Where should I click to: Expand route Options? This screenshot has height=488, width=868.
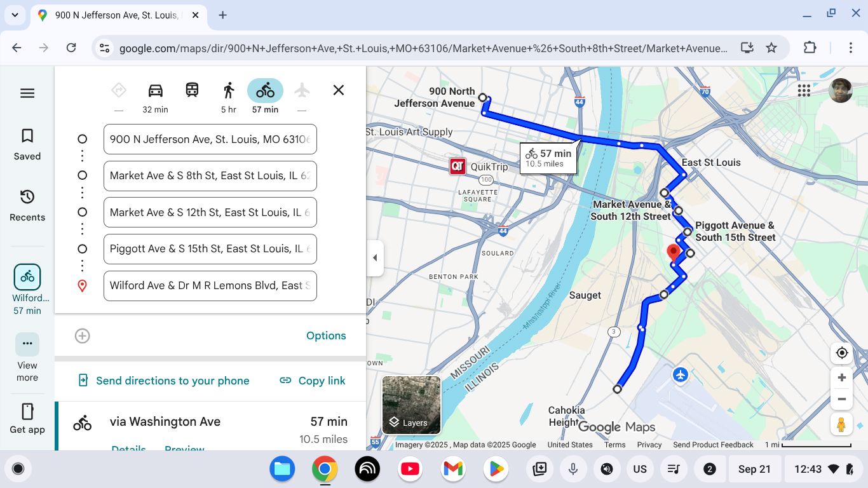point(326,335)
